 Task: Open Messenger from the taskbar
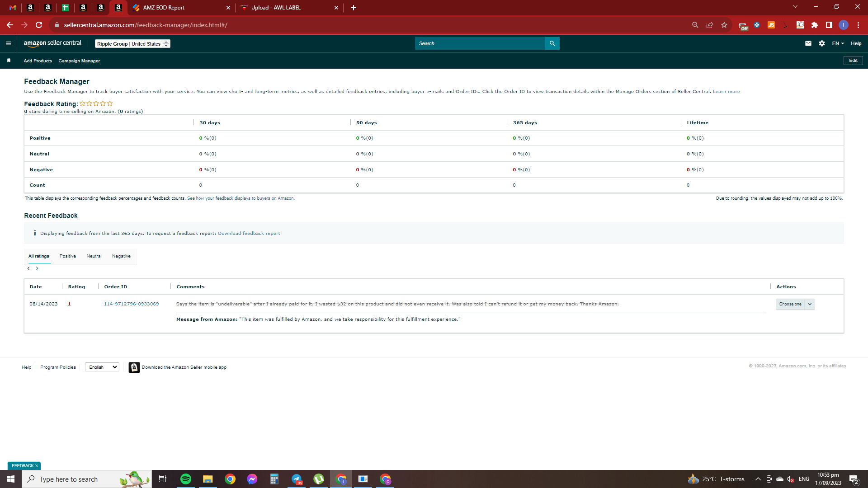252,479
